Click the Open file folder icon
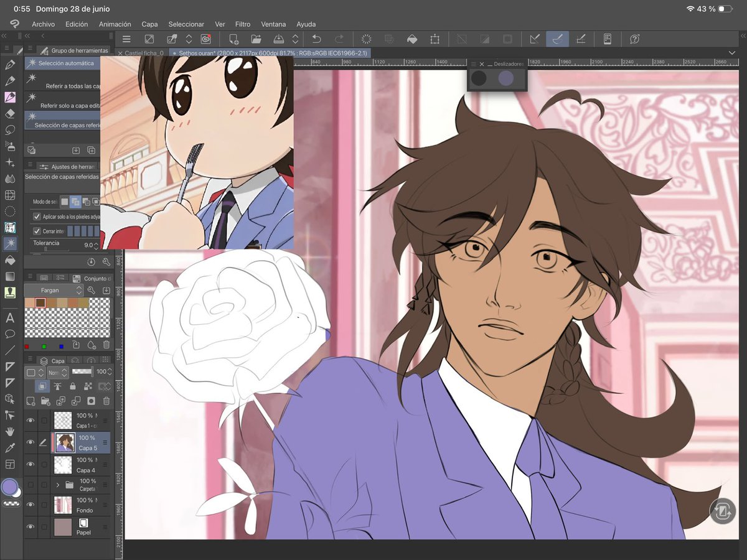This screenshot has height=560, width=747. coord(256,39)
